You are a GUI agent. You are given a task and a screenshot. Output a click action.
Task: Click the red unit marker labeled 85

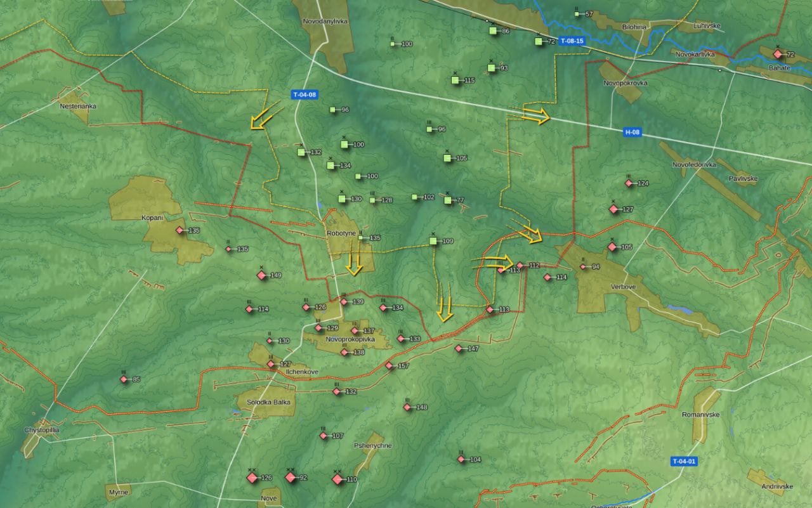point(124,379)
